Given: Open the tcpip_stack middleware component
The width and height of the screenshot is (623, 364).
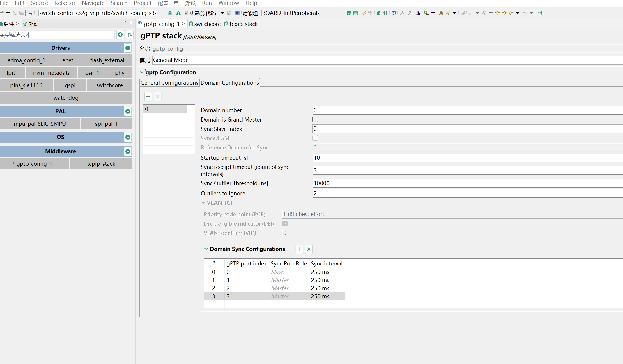Looking at the screenshot, I should [101, 164].
